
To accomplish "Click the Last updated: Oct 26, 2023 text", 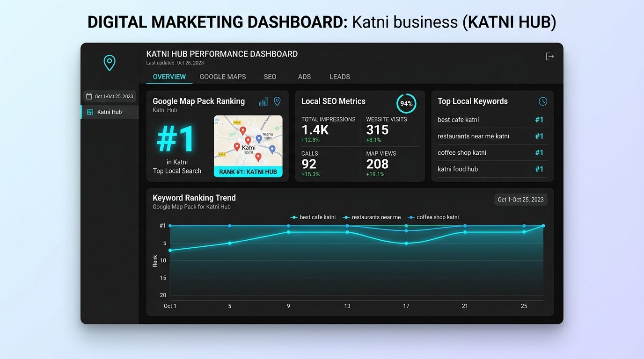I will pyautogui.click(x=175, y=63).
